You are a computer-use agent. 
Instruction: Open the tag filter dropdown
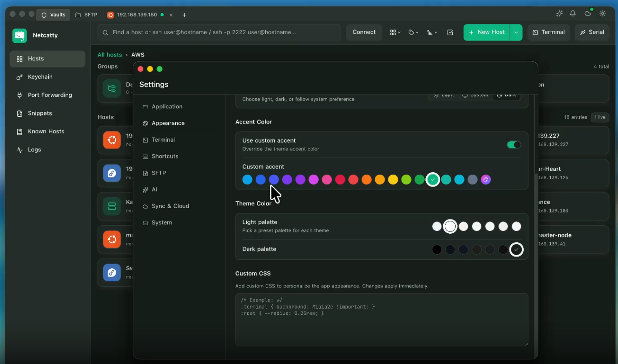[413, 32]
